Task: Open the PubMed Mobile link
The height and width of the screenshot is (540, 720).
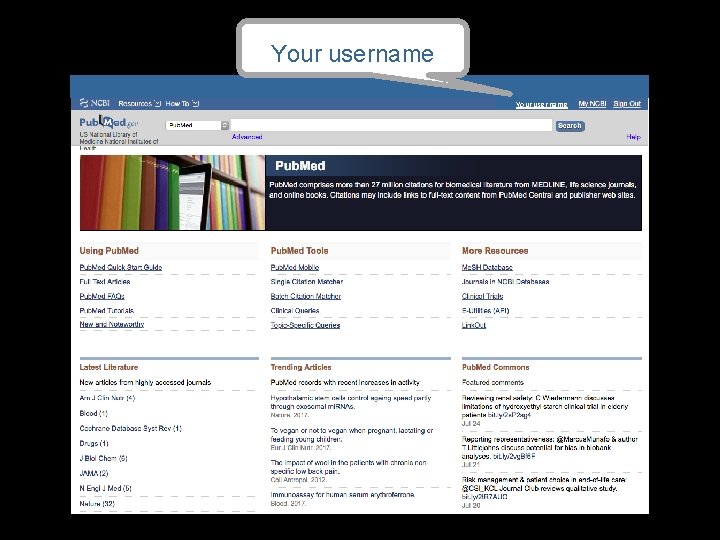Action: point(295,267)
